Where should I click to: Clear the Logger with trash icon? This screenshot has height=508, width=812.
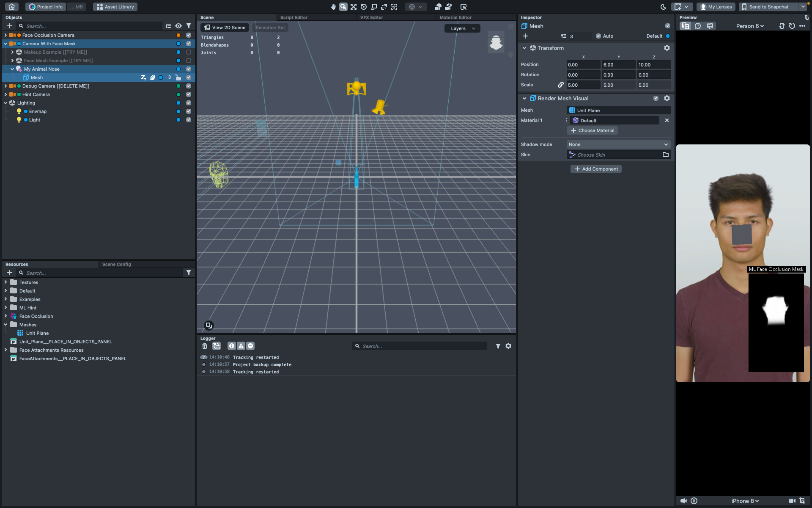point(205,346)
